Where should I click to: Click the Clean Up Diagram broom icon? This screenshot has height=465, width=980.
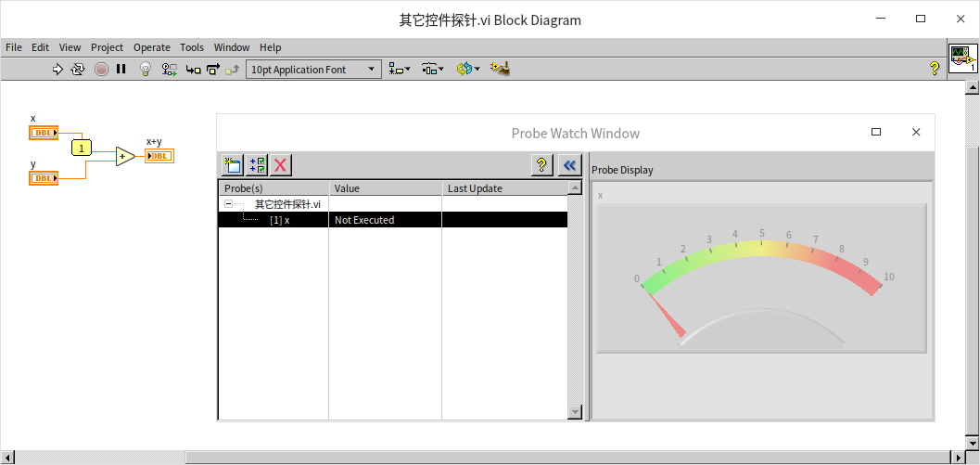(501, 69)
